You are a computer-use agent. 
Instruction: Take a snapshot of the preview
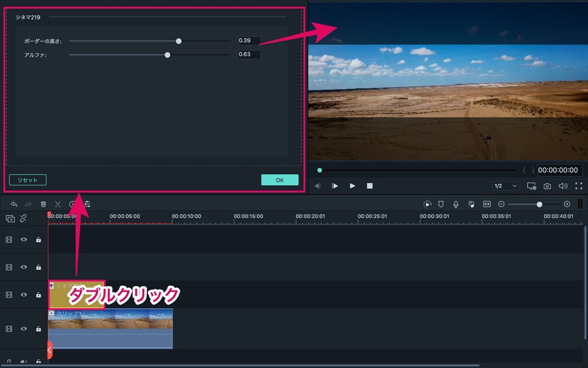click(x=547, y=186)
